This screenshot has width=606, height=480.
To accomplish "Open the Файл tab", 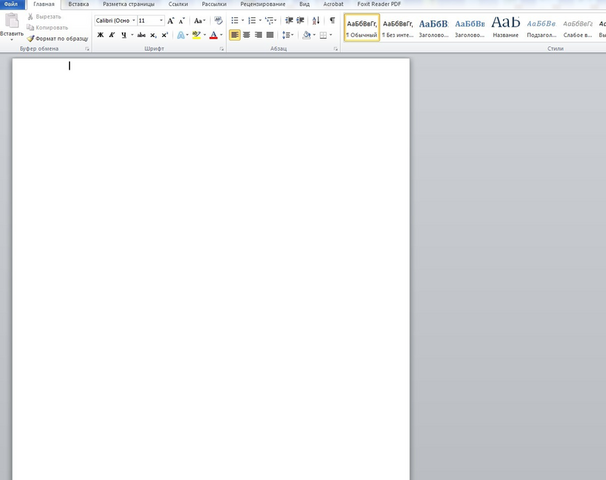I will (x=12, y=4).
